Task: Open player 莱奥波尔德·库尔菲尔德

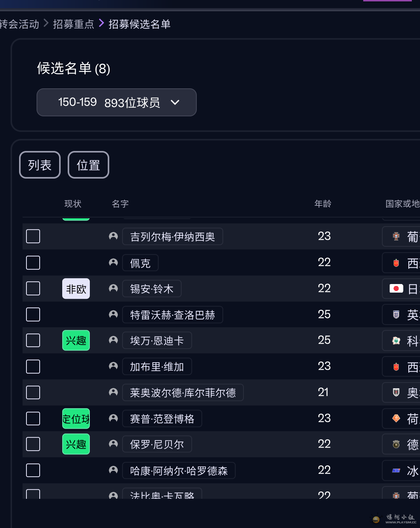Action: tap(183, 393)
